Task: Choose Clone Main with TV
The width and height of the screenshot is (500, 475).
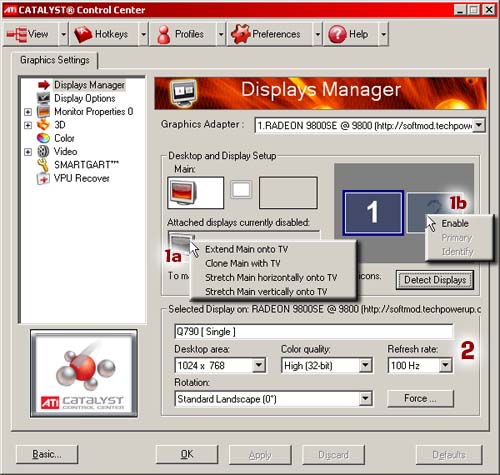Action: [x=242, y=263]
